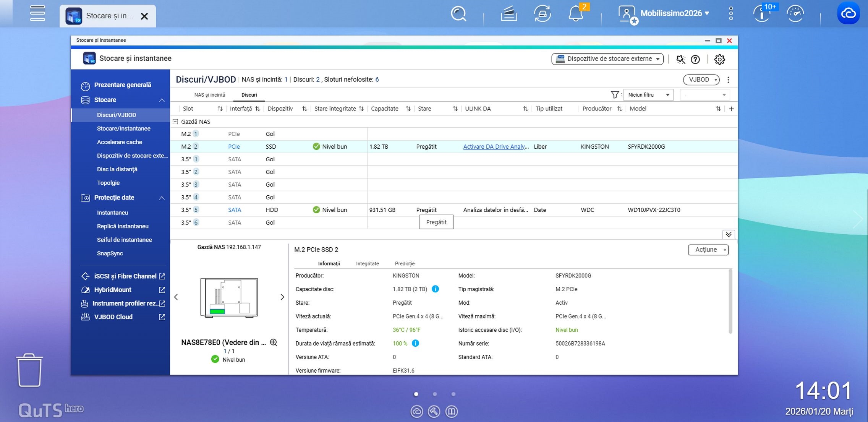Open the Acțiune dropdown button
Viewport: 868px width, 422px height.
(708, 250)
